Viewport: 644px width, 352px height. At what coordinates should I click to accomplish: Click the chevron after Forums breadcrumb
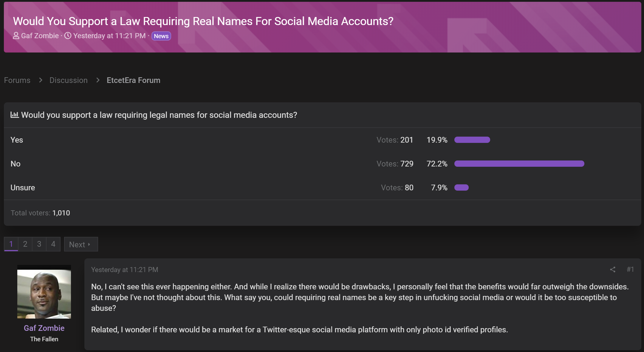pyautogui.click(x=41, y=80)
